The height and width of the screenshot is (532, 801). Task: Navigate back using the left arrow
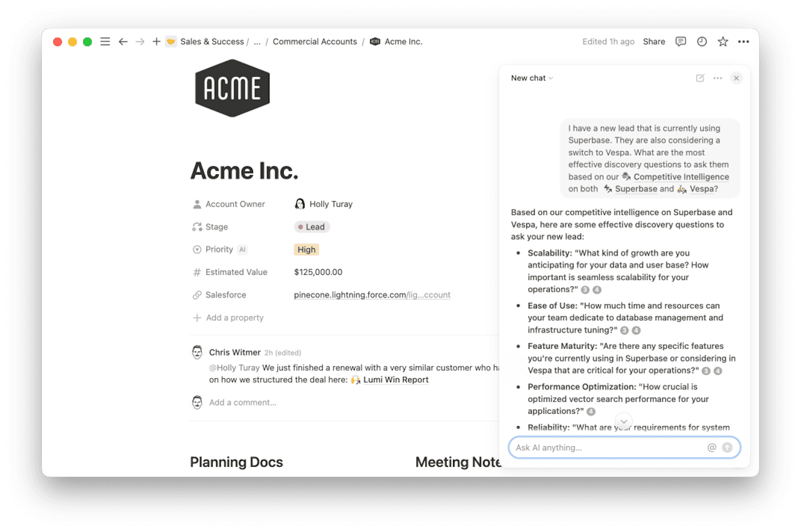[x=123, y=41]
